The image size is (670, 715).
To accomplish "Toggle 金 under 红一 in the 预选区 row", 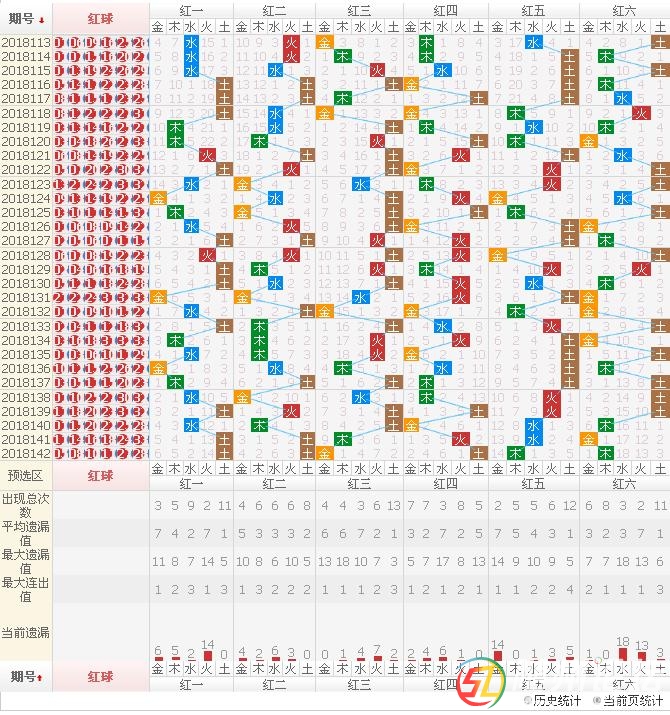I will point(158,469).
